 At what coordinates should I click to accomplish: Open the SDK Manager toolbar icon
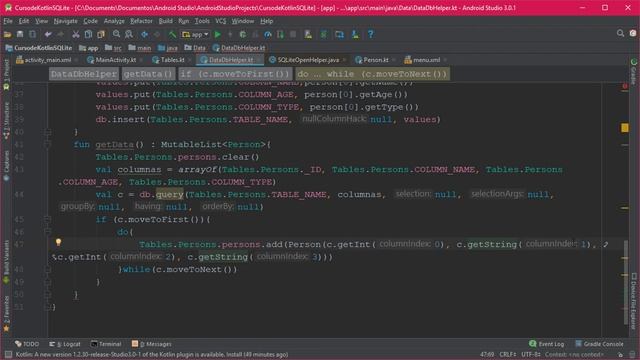(355, 35)
